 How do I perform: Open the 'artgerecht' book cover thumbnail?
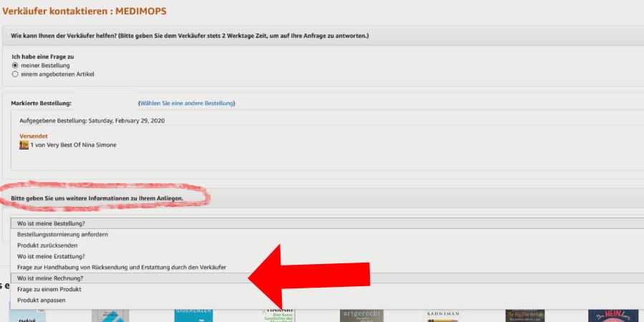coord(361,316)
